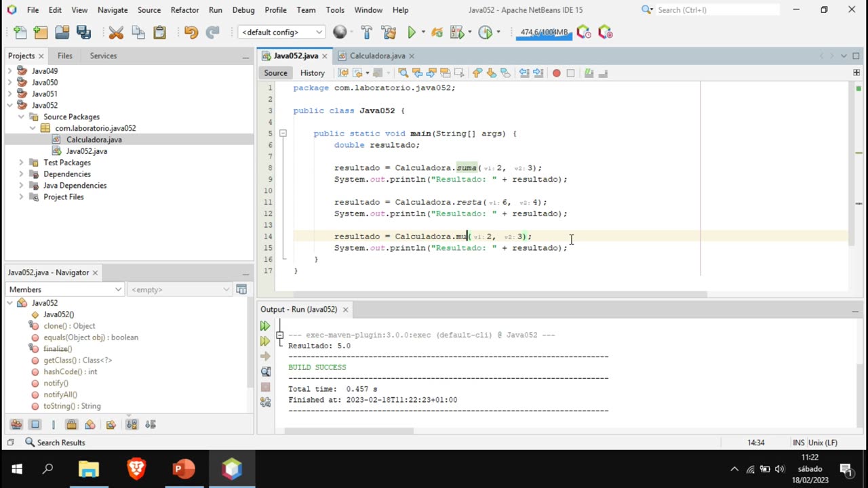Viewport: 868px width, 488px height.
Task: Click the Profile Project toolbar icon
Action: pos(485,32)
